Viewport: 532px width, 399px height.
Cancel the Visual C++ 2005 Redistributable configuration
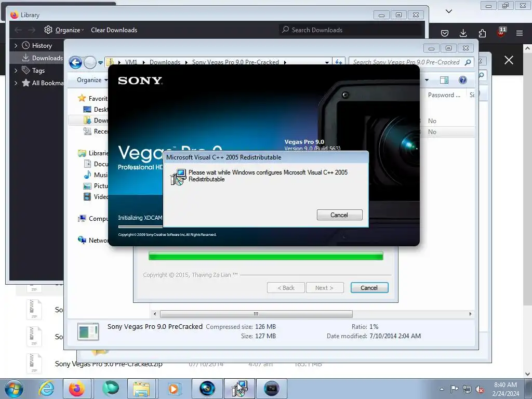339,215
